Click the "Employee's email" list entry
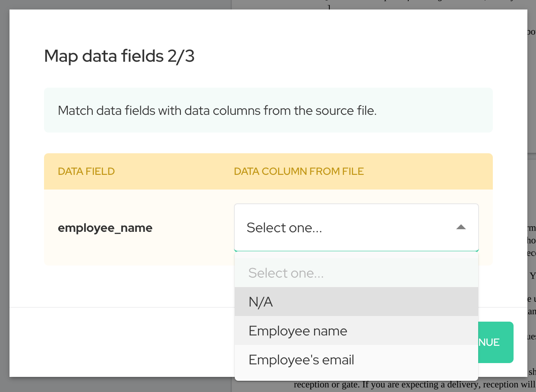The height and width of the screenshot is (392, 536). (x=301, y=359)
